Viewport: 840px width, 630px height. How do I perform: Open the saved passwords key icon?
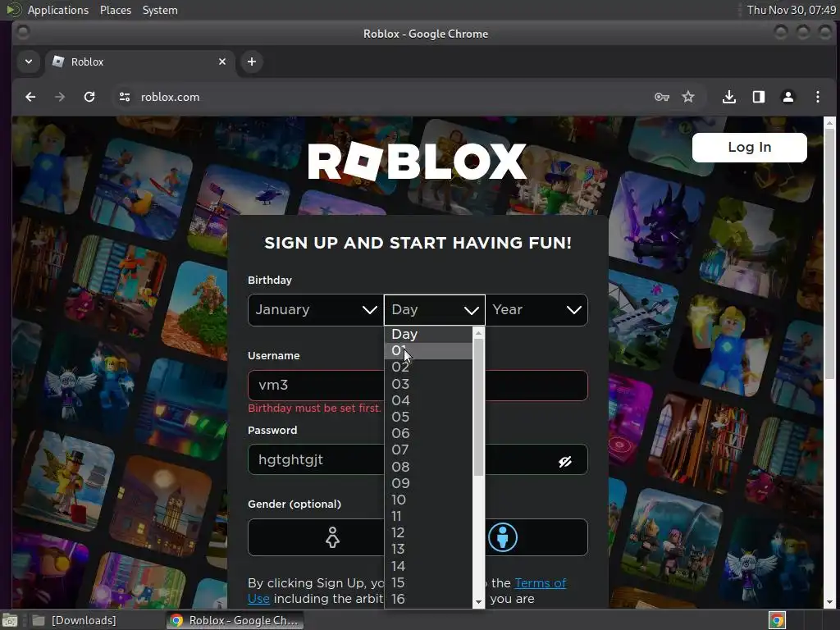662,97
